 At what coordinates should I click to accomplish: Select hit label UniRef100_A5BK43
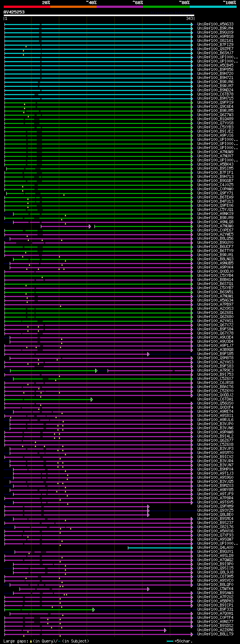pos(215,164)
